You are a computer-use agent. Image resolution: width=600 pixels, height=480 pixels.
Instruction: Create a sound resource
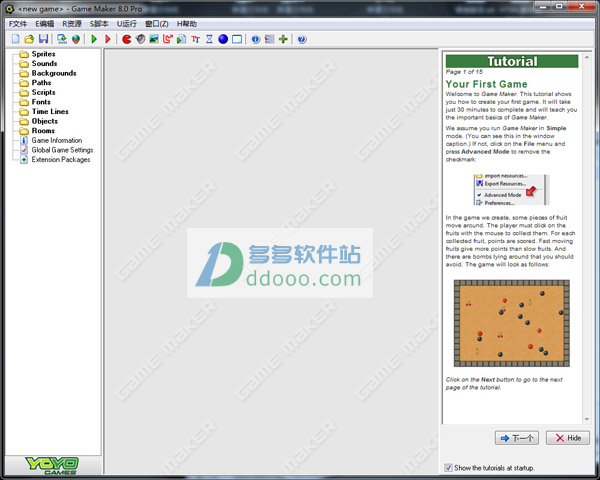(140, 39)
